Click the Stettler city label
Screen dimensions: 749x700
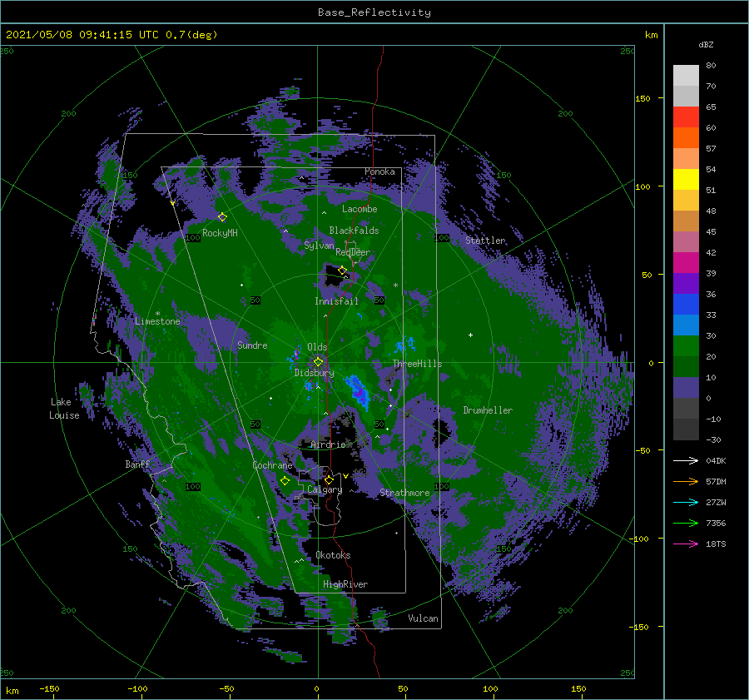[485, 241]
